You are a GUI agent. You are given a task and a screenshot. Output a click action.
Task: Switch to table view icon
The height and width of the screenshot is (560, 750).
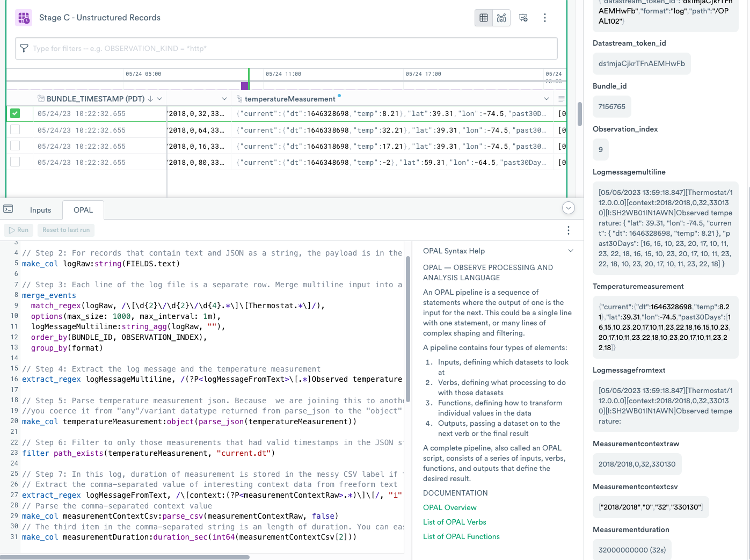(x=484, y=18)
